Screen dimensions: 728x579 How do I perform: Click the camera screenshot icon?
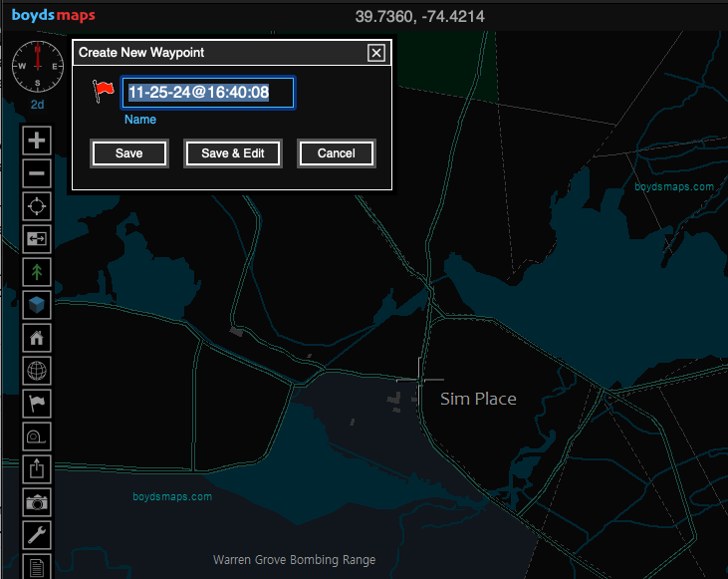pyautogui.click(x=37, y=502)
